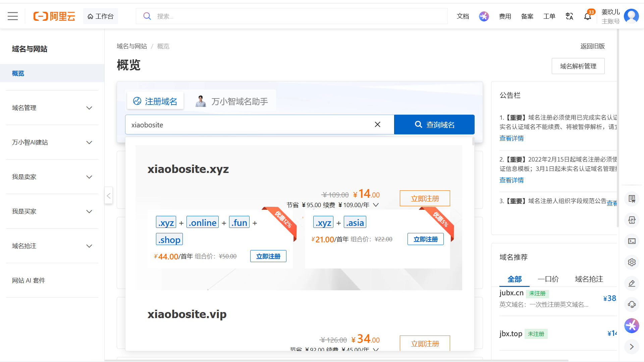This screenshot has width=644, height=362.
Task: Click the API icon in right toolbar
Action: (x=632, y=220)
